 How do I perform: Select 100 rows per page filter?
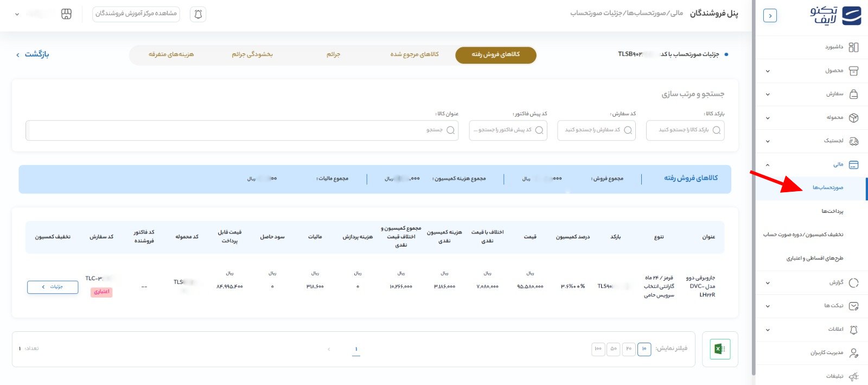[598, 349]
